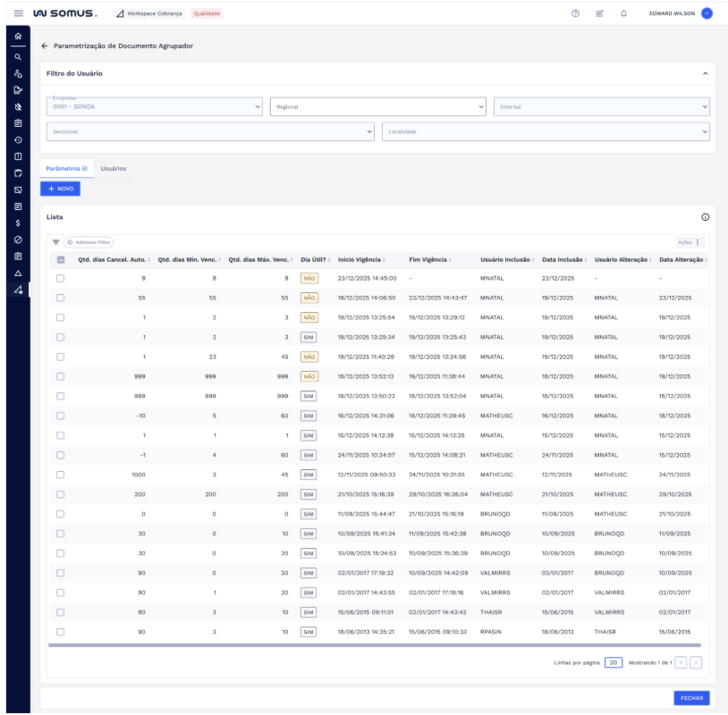Viewport: 728px width, 715px height.
Task: Expand the Localidade dropdown
Action: [x=546, y=131]
